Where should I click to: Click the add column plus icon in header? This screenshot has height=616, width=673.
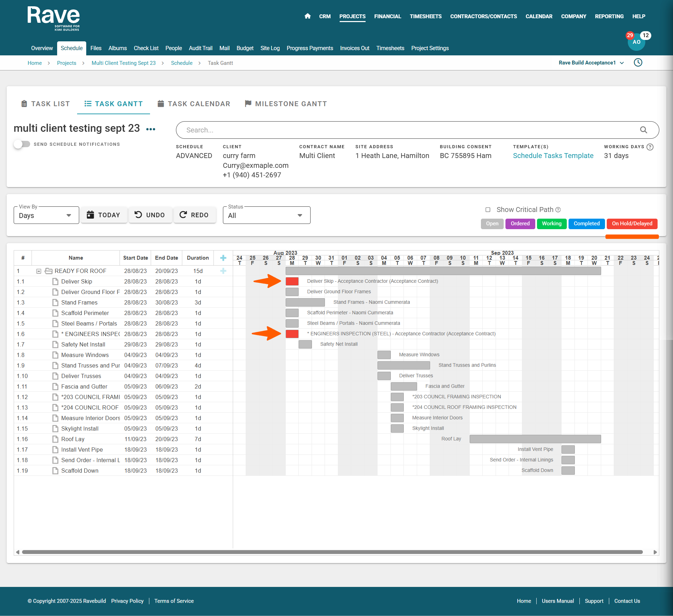[x=223, y=258]
